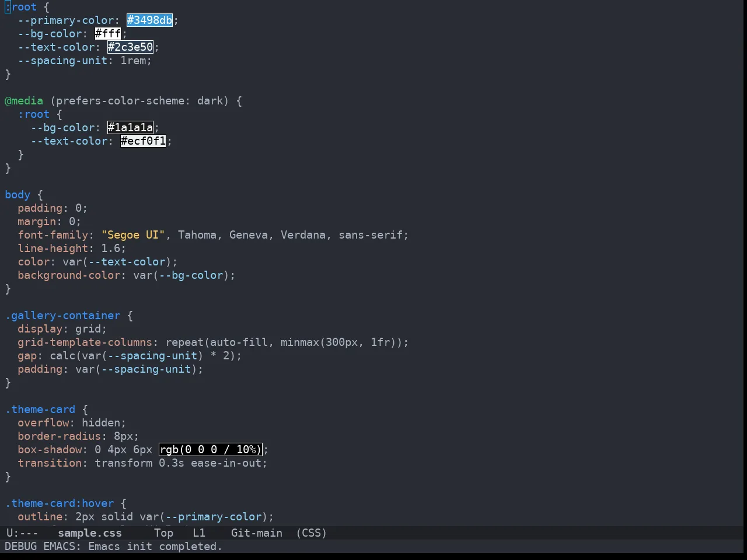747x560 pixels.
Task: Click the "Segoe UI" string
Action: pyautogui.click(x=134, y=235)
